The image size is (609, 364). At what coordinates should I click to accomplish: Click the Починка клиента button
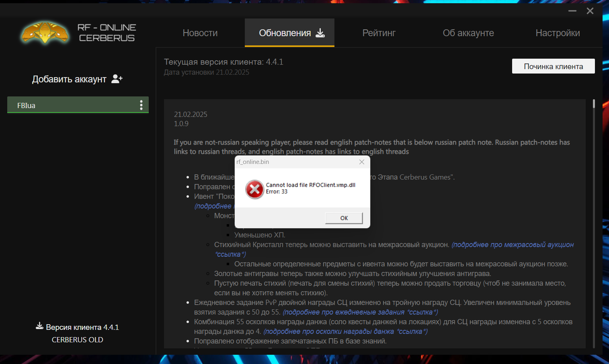pos(553,66)
